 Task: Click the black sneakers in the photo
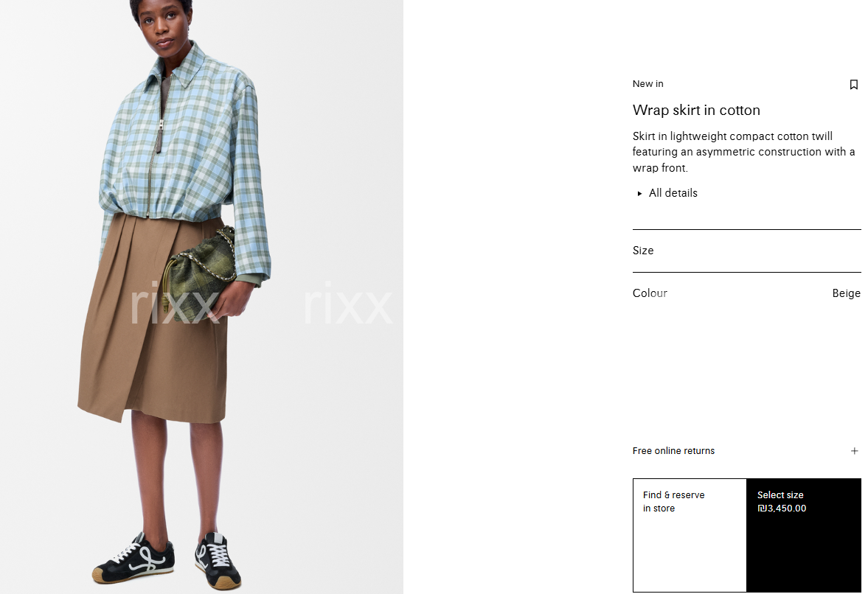166,559
